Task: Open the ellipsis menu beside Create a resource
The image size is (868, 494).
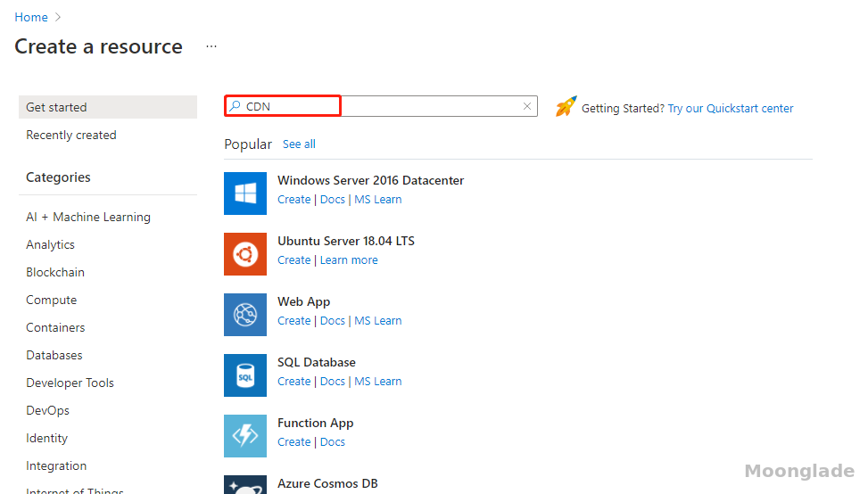Action: pyautogui.click(x=211, y=46)
